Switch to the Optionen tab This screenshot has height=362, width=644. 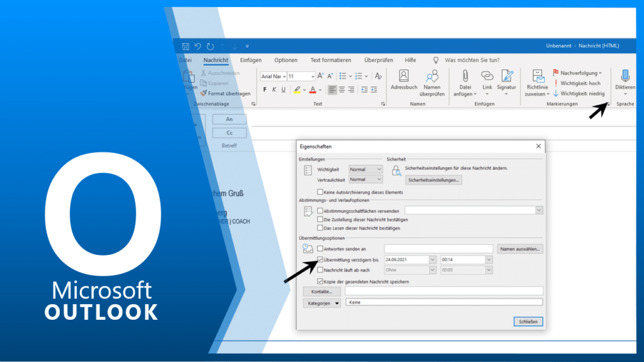286,60
